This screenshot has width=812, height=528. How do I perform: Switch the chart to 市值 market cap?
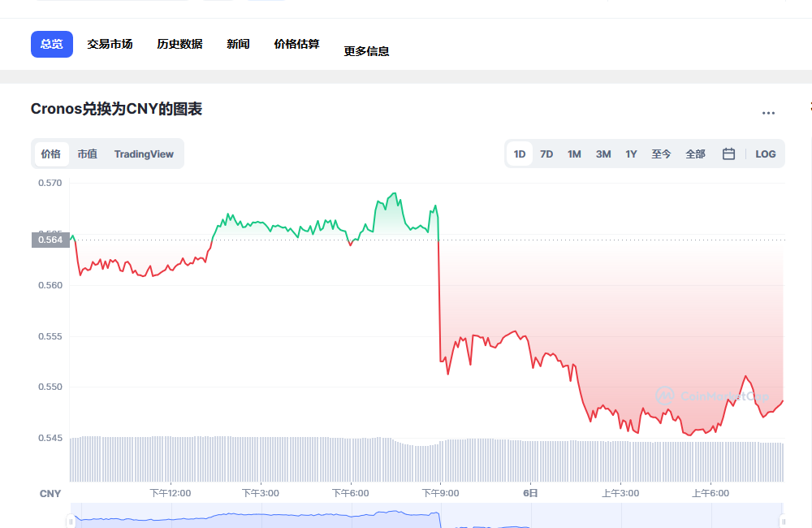point(88,154)
